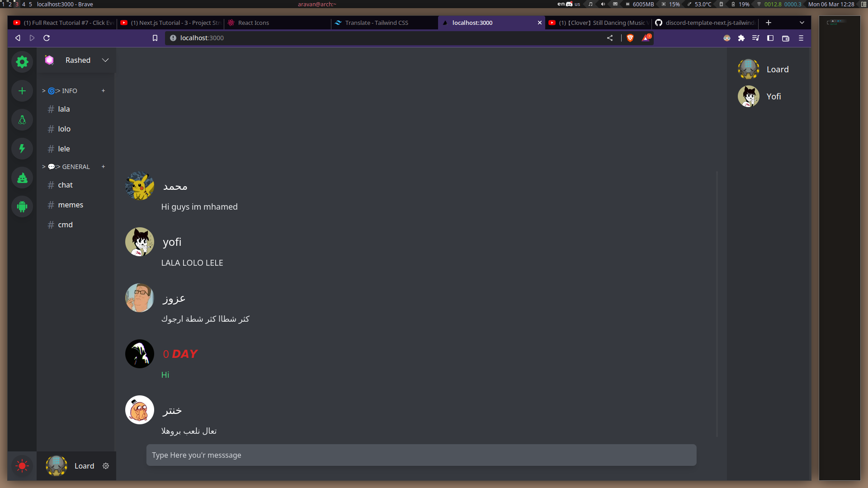Expand the Rashed server dropdown chevron

(x=105, y=60)
